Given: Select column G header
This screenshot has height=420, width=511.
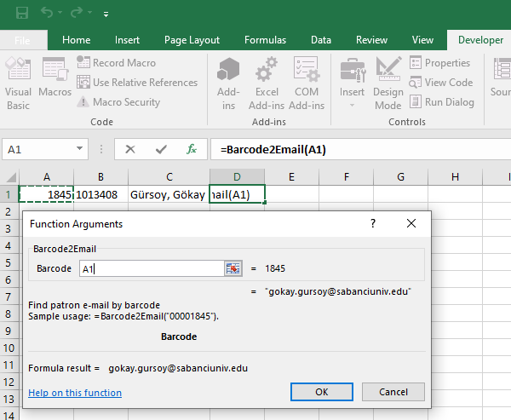Looking at the screenshot, I should [x=400, y=176].
